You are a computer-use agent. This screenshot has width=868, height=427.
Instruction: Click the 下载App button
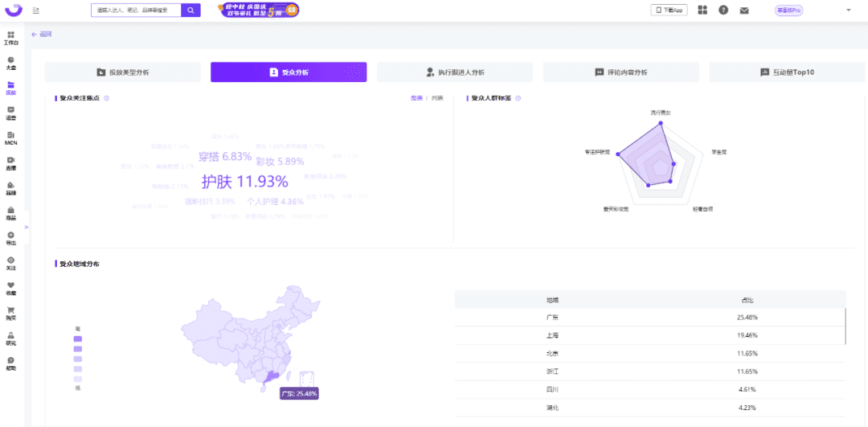click(669, 10)
